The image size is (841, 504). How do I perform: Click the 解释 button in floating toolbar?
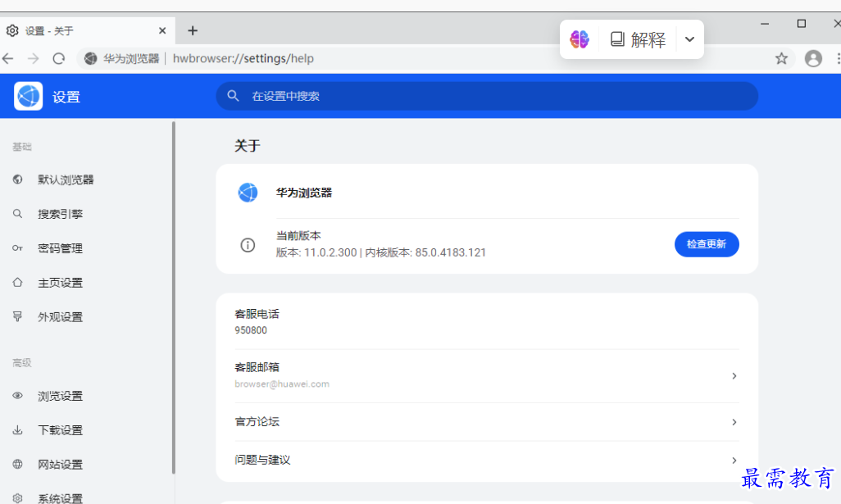pyautogui.click(x=638, y=39)
